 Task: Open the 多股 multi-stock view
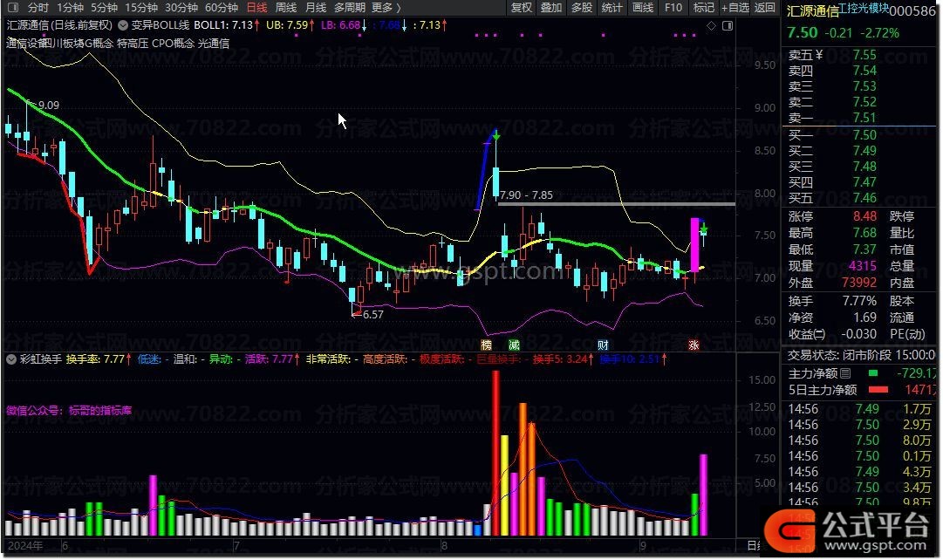582,8
